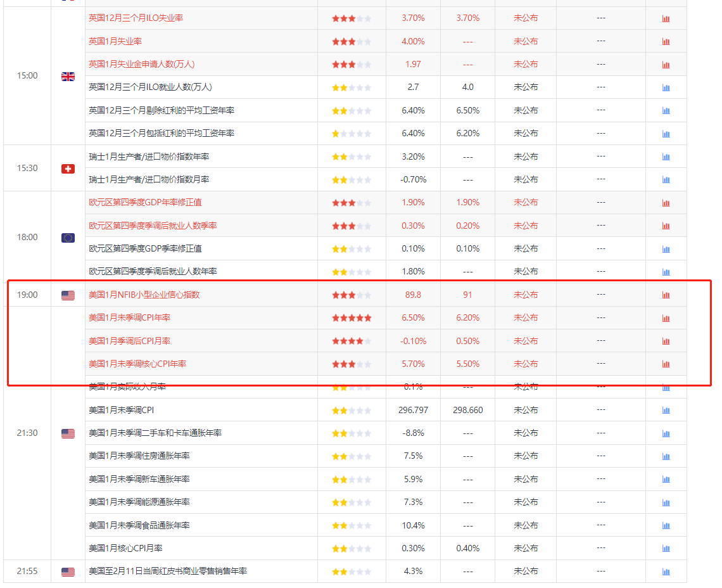This screenshot has width=722, height=588.
Task: Open 欧元区第四季度季调后就业人数季率 link
Action: 153,226
